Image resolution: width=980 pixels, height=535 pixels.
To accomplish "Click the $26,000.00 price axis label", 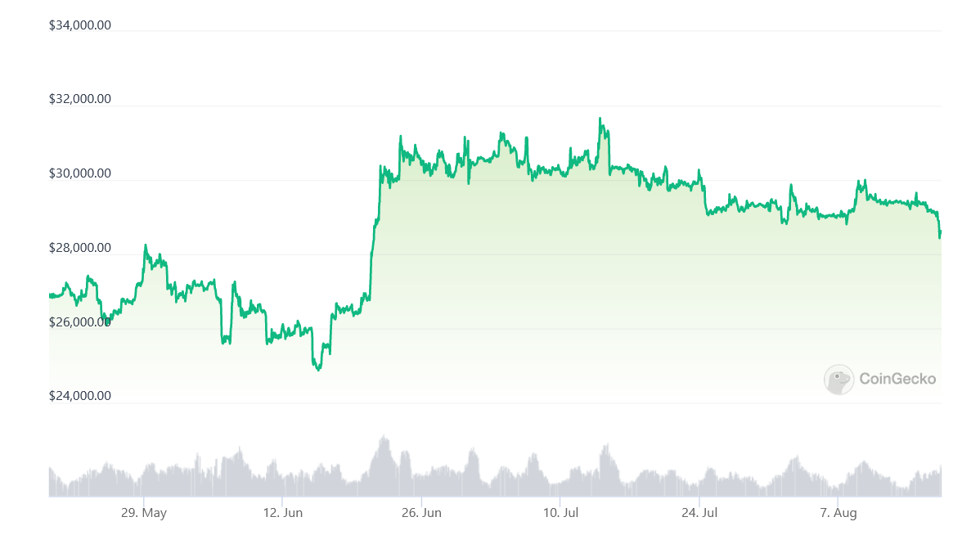I will point(80,322).
